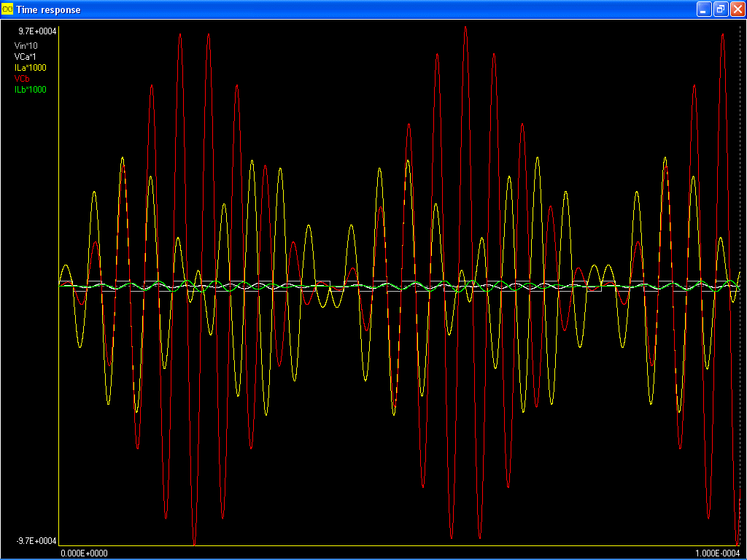The height and width of the screenshot is (560, 747).
Task: Restore down the Time response window
Action: tap(721, 9)
